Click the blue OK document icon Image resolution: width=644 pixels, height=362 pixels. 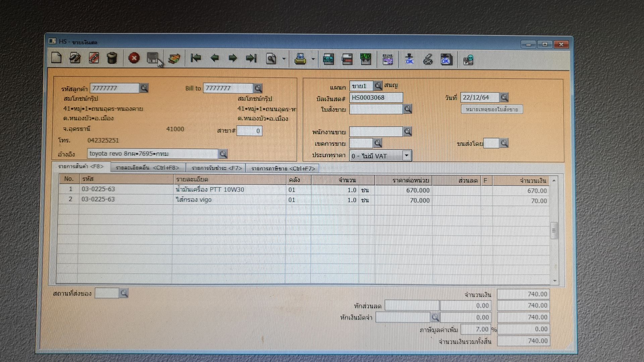coord(446,60)
